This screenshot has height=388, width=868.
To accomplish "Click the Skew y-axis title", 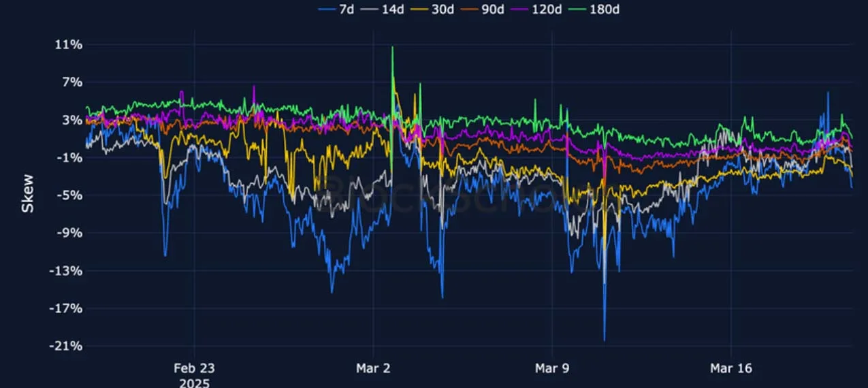I will pos(28,194).
